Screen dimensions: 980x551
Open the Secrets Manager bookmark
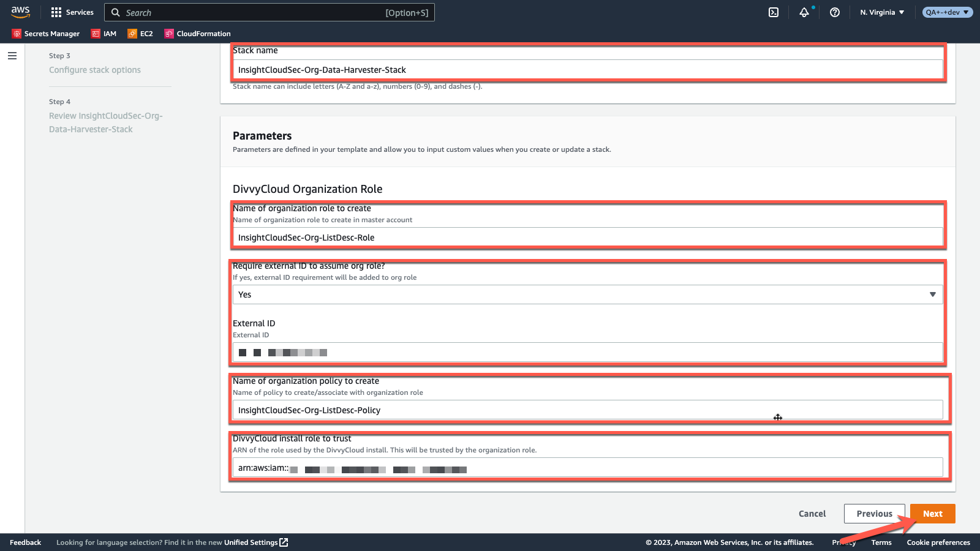[52, 34]
